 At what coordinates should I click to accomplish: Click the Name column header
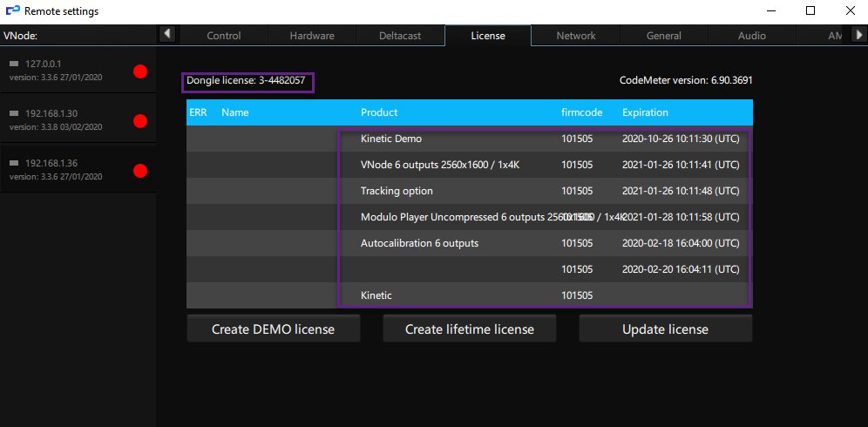[235, 112]
